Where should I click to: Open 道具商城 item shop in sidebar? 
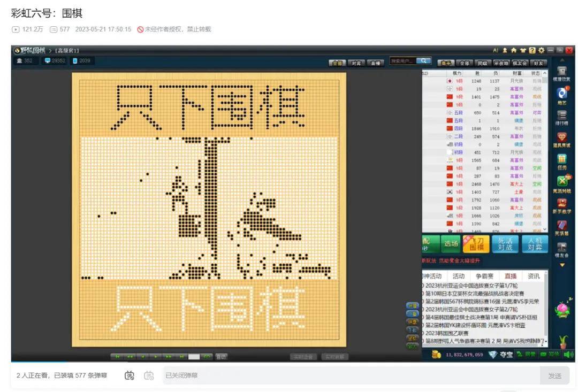pyautogui.click(x=561, y=140)
